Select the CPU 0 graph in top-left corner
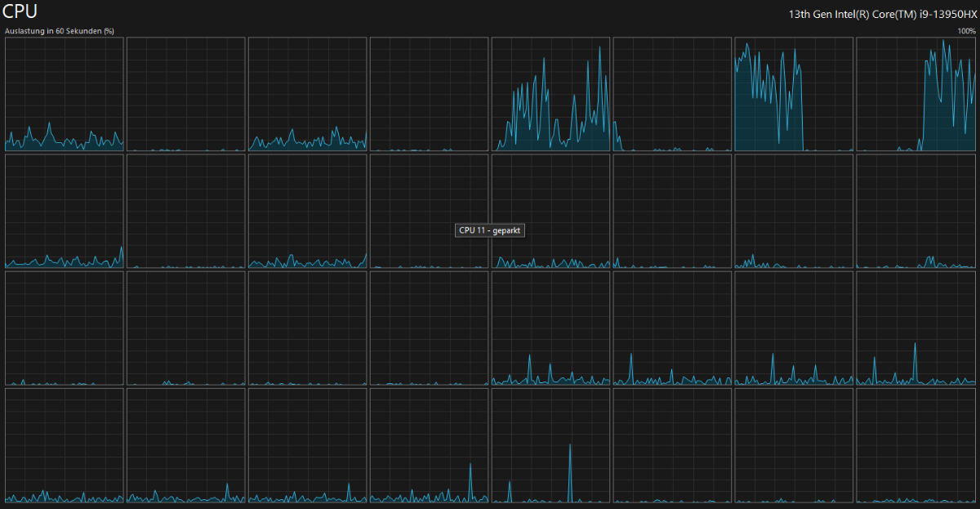 click(x=64, y=94)
